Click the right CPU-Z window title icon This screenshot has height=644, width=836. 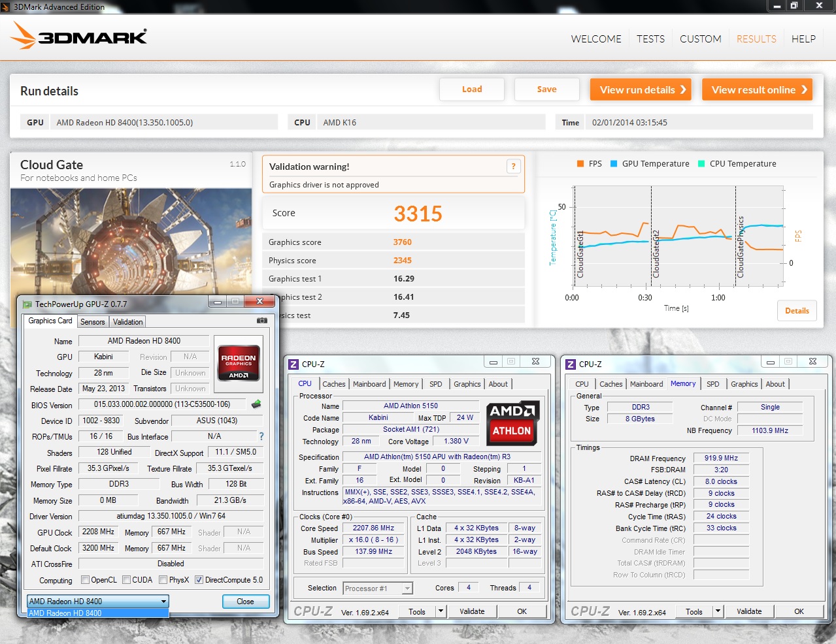tap(571, 364)
